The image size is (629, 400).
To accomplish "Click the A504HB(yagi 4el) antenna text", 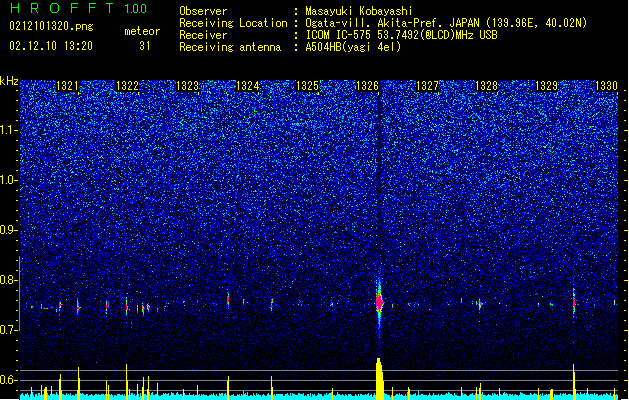I will click(353, 47).
